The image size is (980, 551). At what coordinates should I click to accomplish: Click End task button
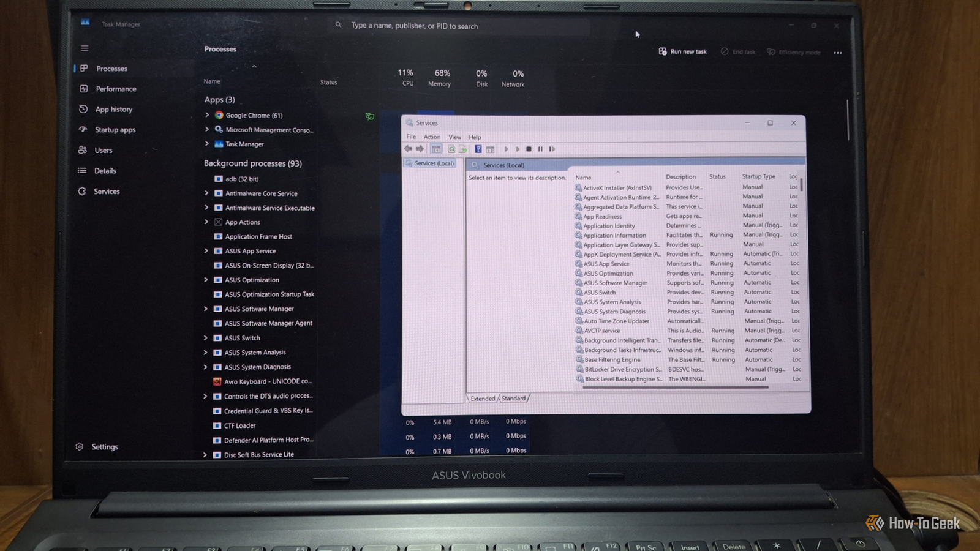pyautogui.click(x=738, y=52)
